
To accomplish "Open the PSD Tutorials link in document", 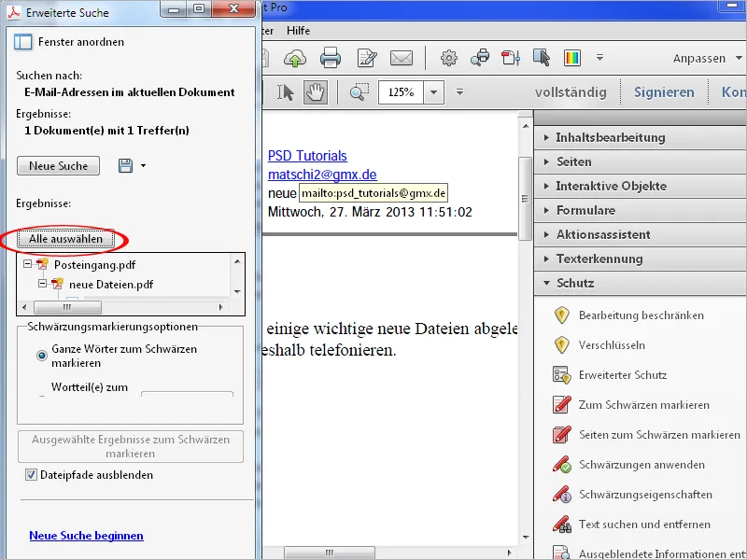I will pyautogui.click(x=307, y=156).
